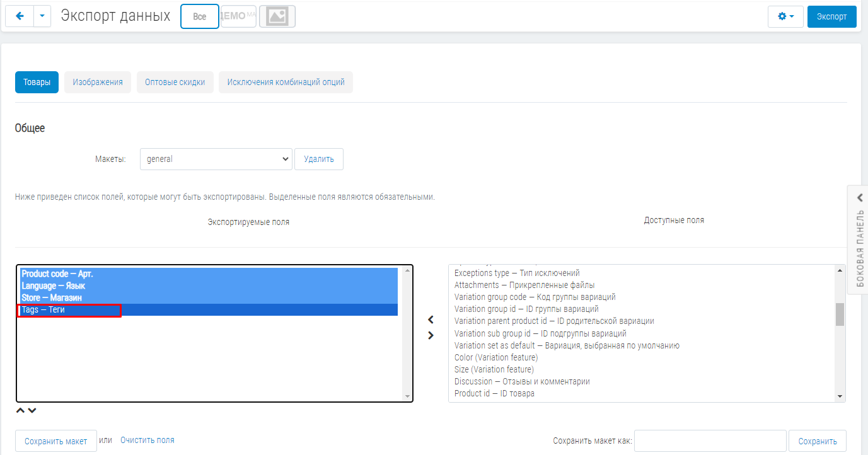This screenshot has width=868, height=455.
Task: Select 'Product id — ID товара' field
Action: [x=642, y=393]
